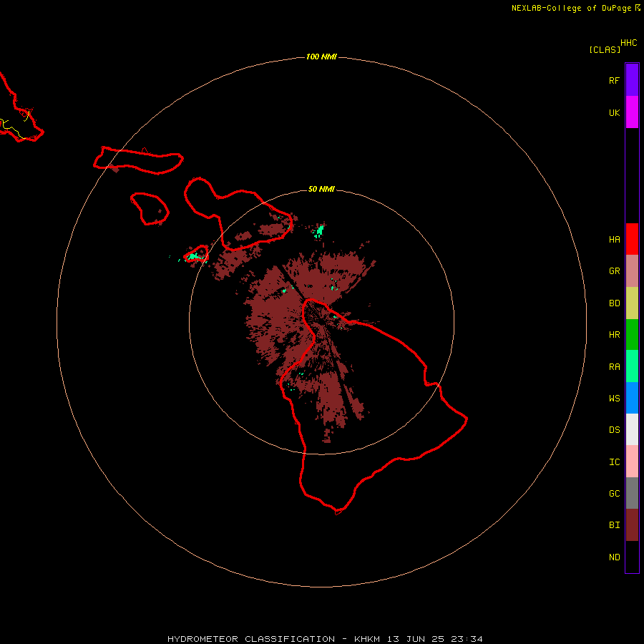Click the BI legend label
Screen dimensions: 644x644
(614, 525)
